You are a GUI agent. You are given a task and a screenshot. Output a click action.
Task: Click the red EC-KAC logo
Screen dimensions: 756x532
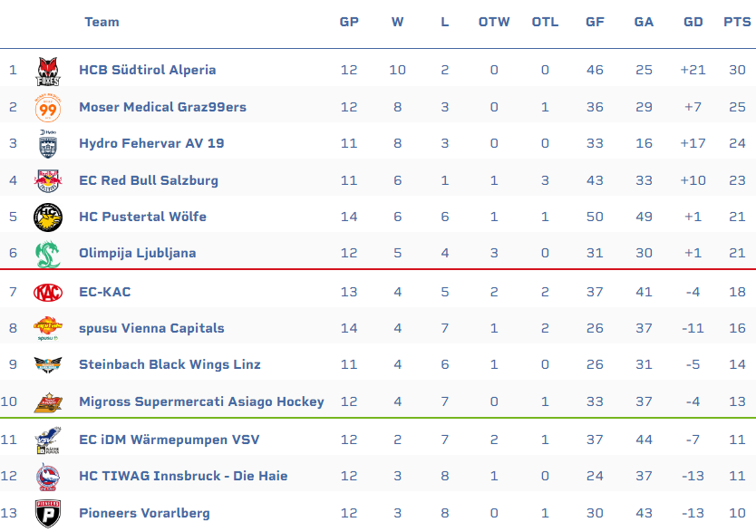(x=48, y=293)
